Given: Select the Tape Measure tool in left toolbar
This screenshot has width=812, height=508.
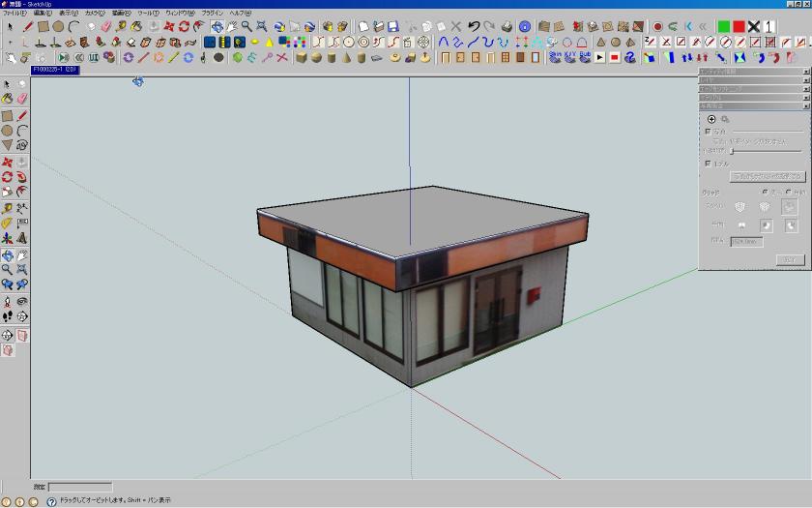Looking at the screenshot, I should (7, 208).
